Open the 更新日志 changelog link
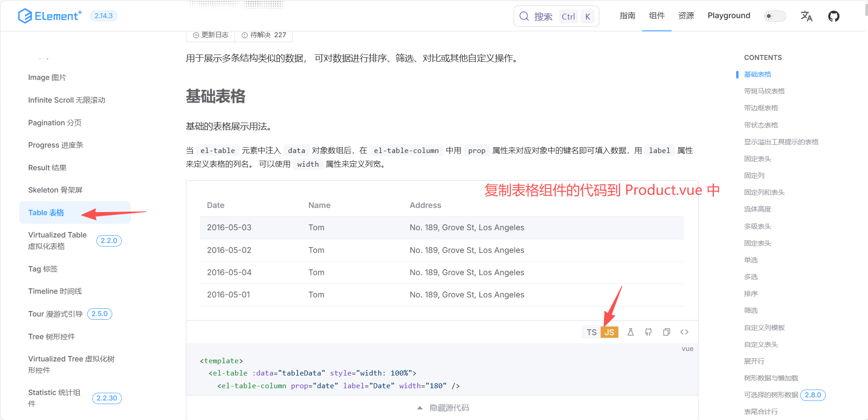Viewport: 868px width, 420px height. 210,35
